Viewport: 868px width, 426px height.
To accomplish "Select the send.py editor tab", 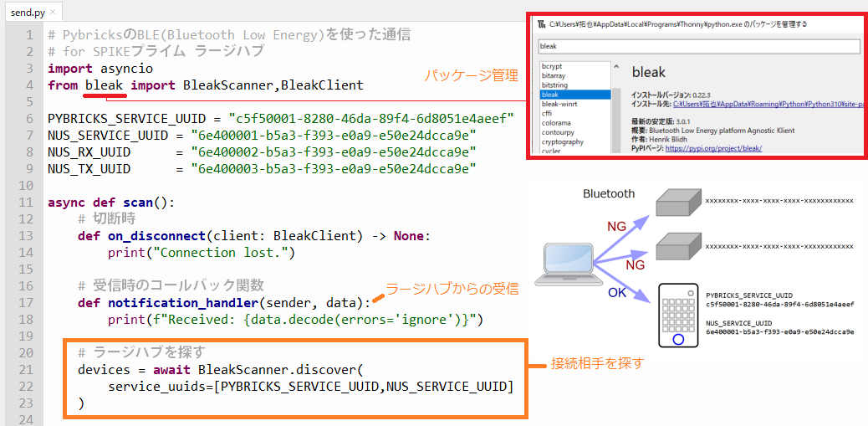I will [x=31, y=13].
